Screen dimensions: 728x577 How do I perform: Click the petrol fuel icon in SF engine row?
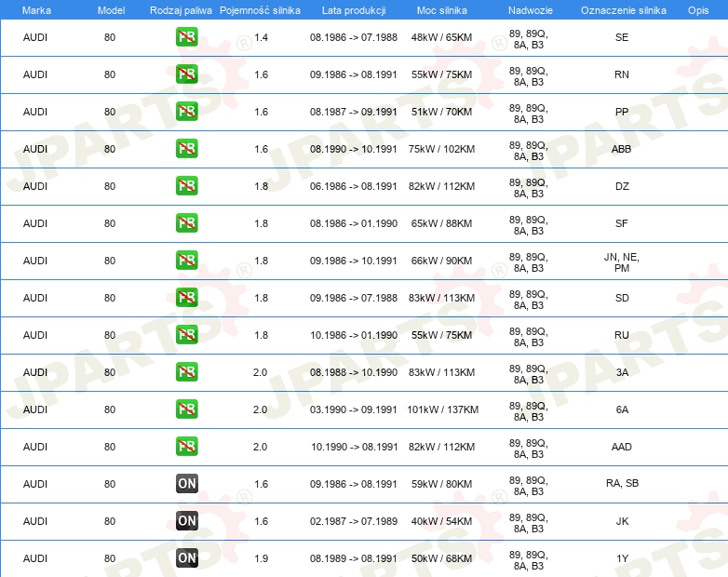point(186,223)
